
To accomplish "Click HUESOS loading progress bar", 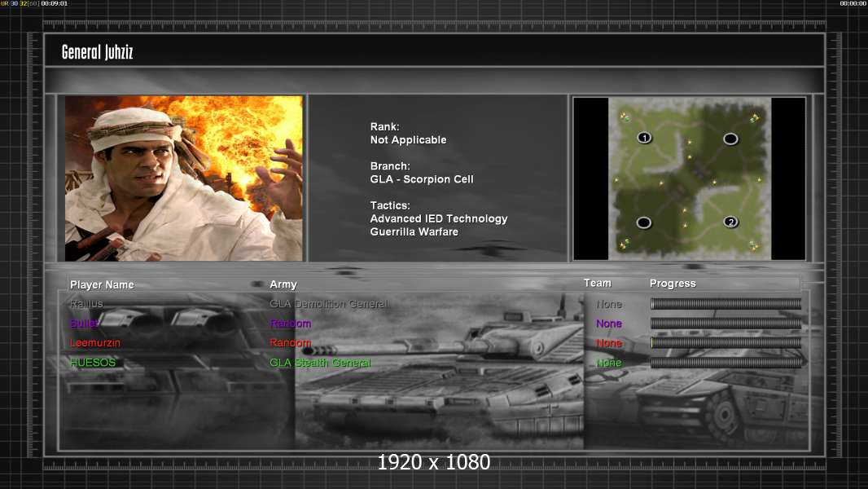I will click(x=726, y=363).
